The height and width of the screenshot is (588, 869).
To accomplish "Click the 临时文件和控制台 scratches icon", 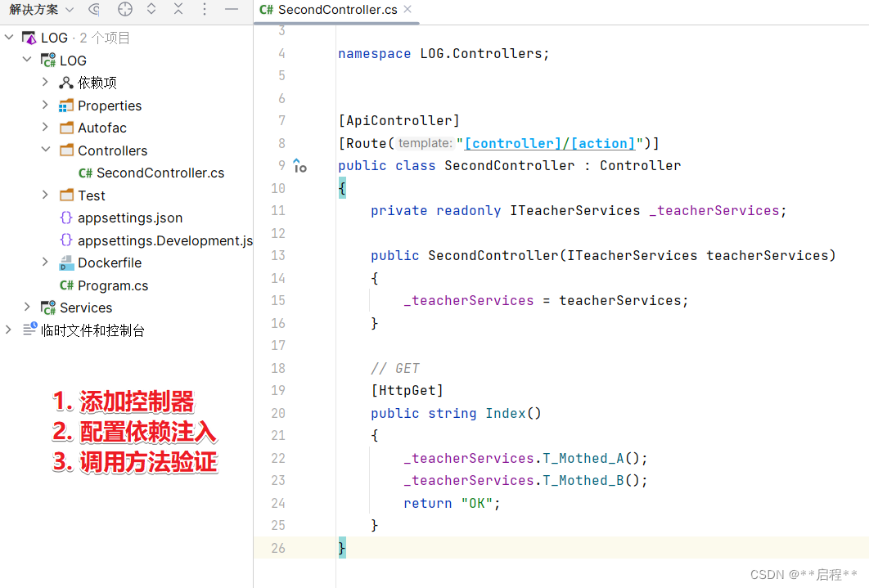I will (30, 330).
